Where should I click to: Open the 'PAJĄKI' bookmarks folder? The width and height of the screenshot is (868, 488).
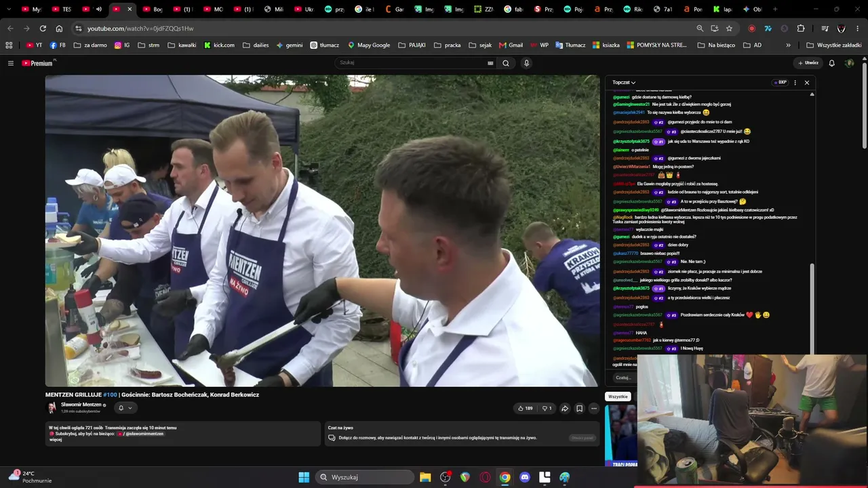[412, 45]
